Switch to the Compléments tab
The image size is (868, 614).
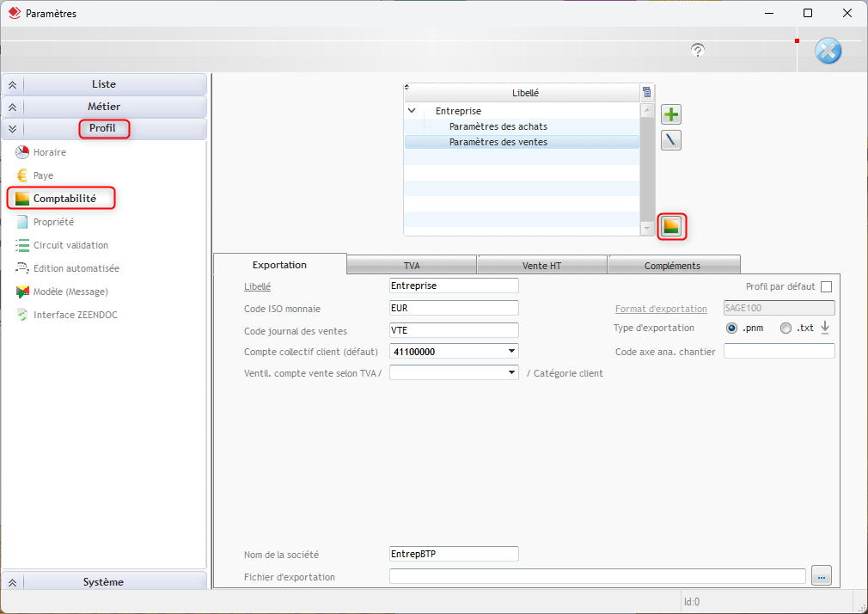[x=672, y=266]
